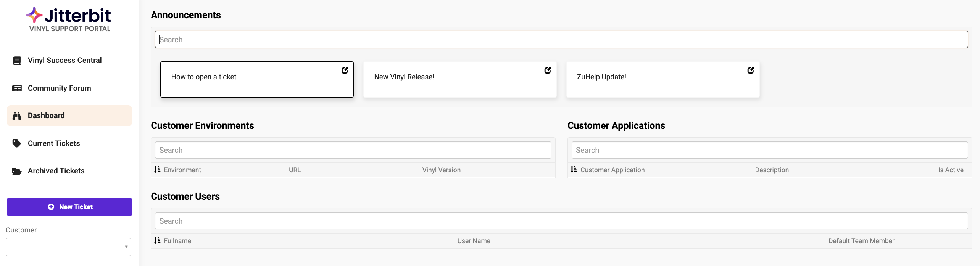Viewport: 980px width, 266px height.
Task: Click the Vinyl Success Central book icon
Action: pos(17,61)
